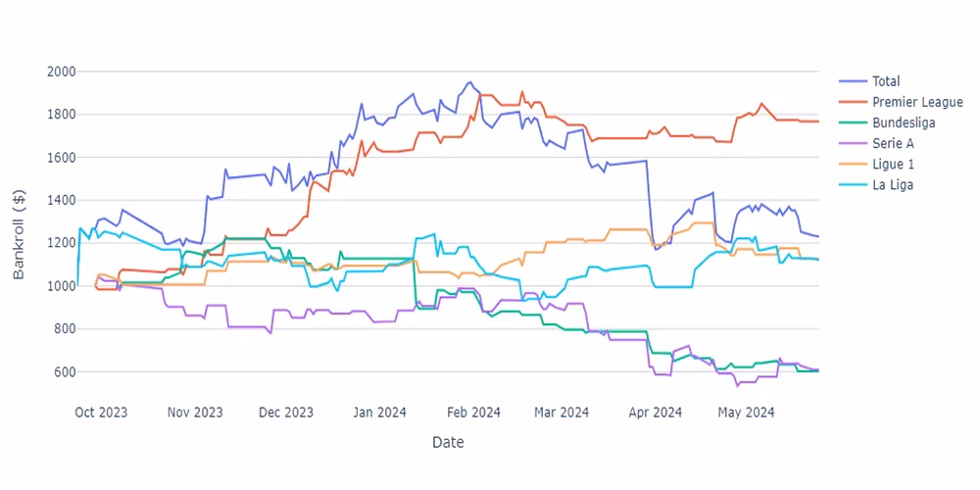
Task: Click the Date x-axis title
Action: click(448, 443)
